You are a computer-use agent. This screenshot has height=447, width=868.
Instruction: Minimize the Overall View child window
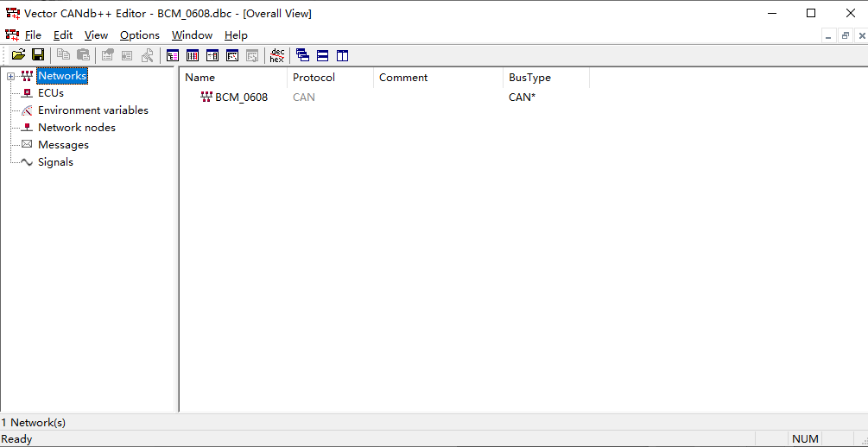coord(828,36)
